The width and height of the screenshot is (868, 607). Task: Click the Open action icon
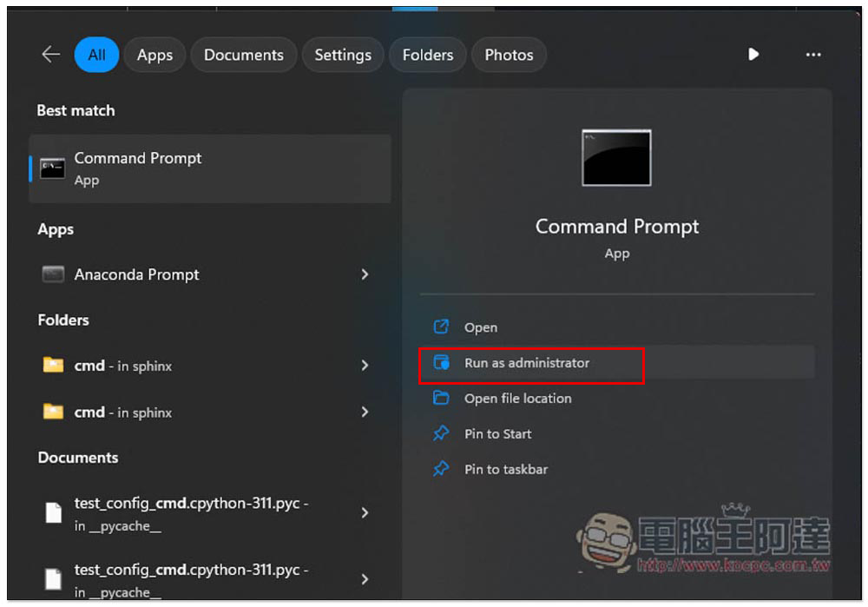pyautogui.click(x=441, y=327)
